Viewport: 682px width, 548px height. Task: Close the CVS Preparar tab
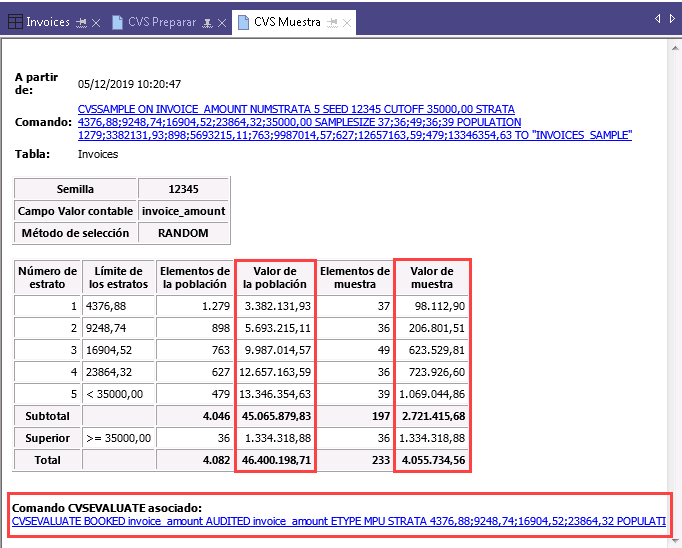pos(222,21)
